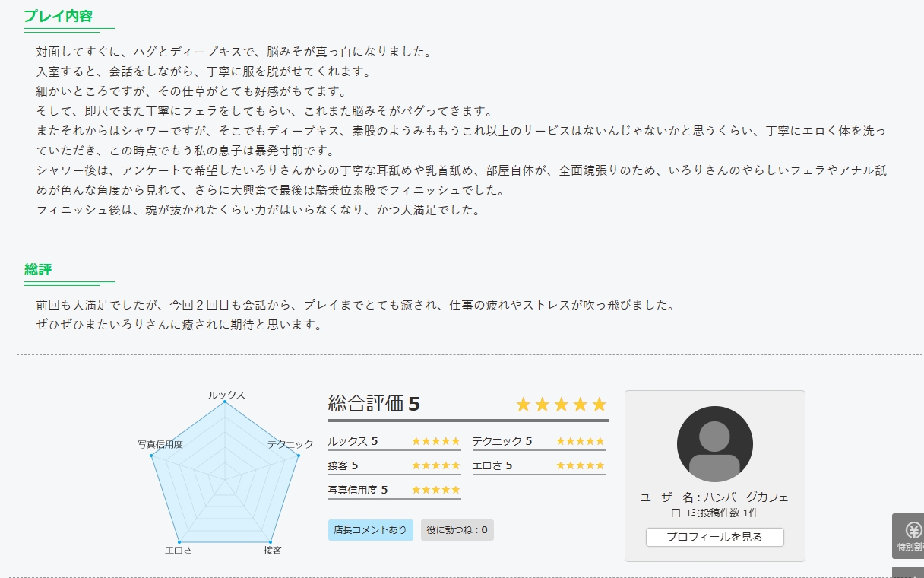Select the 店長コメントあり blue badge
Image resolution: width=924 pixels, height=578 pixels.
[371, 530]
